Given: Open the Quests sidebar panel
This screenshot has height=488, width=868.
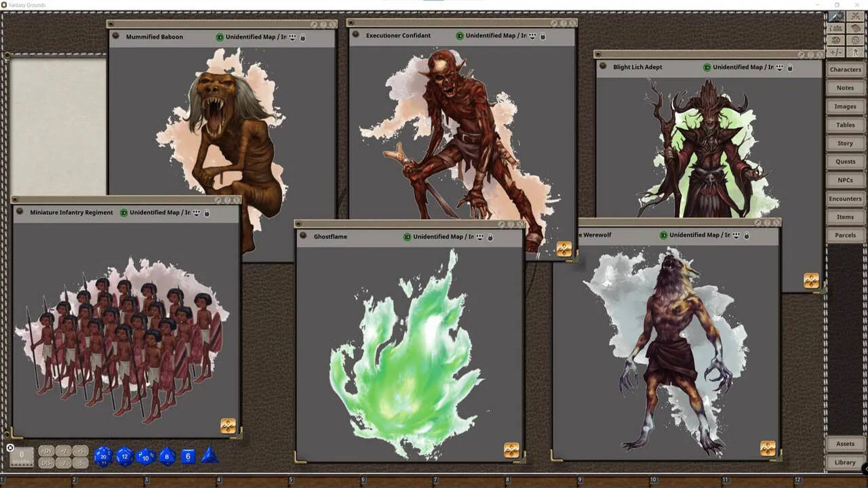Looking at the screenshot, I should [845, 161].
